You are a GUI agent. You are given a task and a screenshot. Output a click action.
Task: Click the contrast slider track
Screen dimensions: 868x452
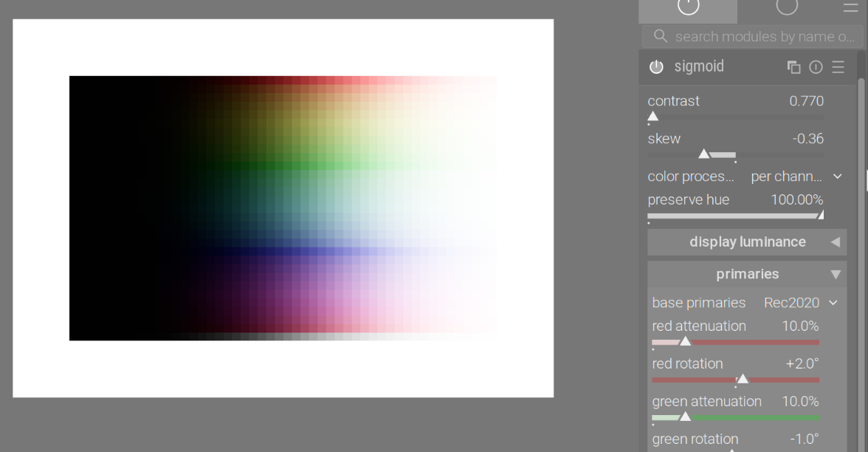click(735, 117)
